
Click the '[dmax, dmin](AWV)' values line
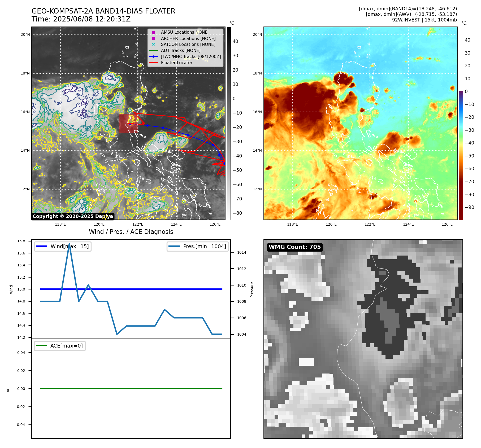click(411, 14)
